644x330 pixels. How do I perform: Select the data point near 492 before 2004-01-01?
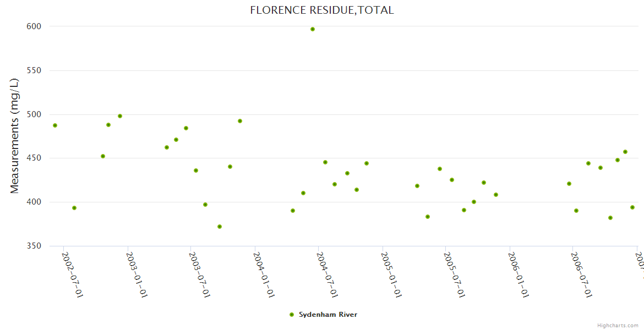pos(240,121)
